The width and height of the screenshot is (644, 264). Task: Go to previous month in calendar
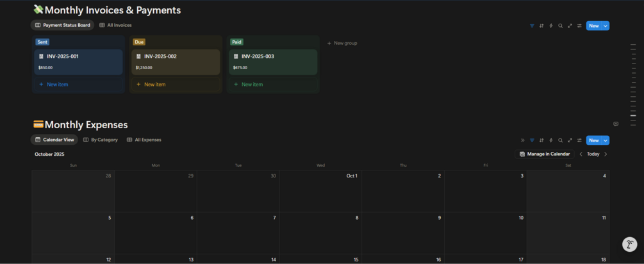(x=581, y=154)
